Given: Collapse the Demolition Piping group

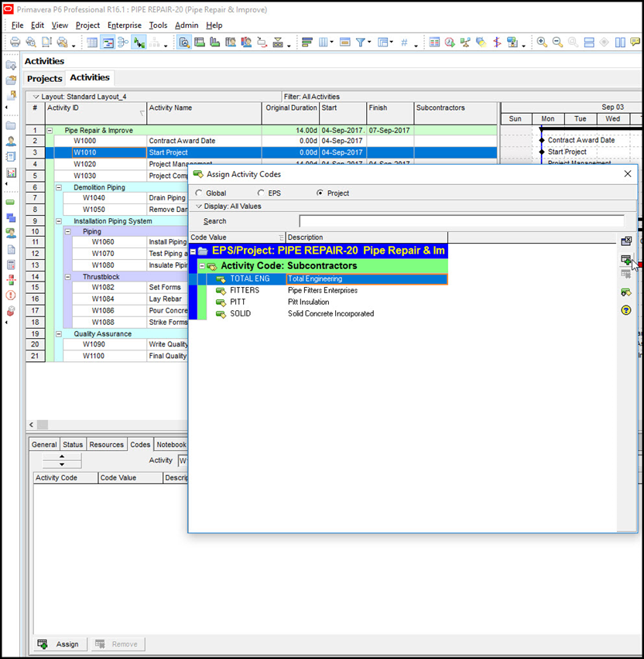Looking at the screenshot, I should coord(59,187).
